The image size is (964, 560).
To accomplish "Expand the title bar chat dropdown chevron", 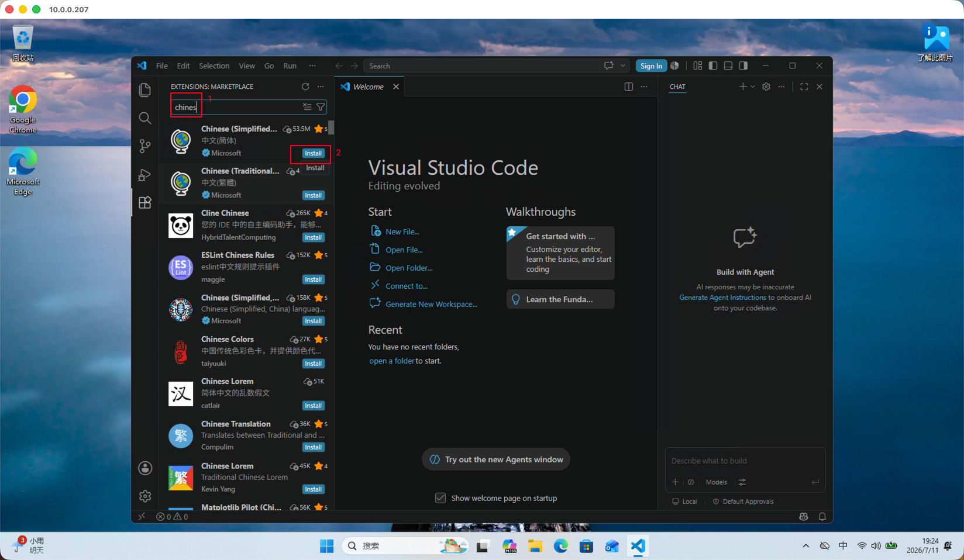I will tap(624, 66).
